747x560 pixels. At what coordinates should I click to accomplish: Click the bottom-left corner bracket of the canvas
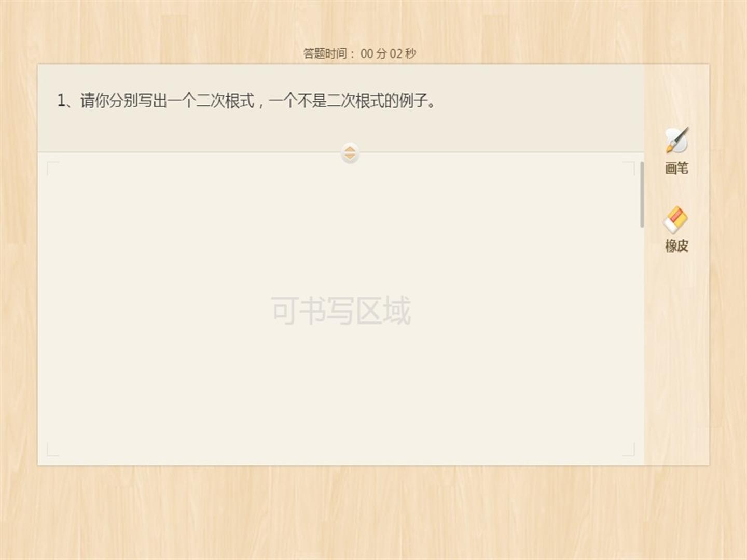pyautogui.click(x=52, y=450)
